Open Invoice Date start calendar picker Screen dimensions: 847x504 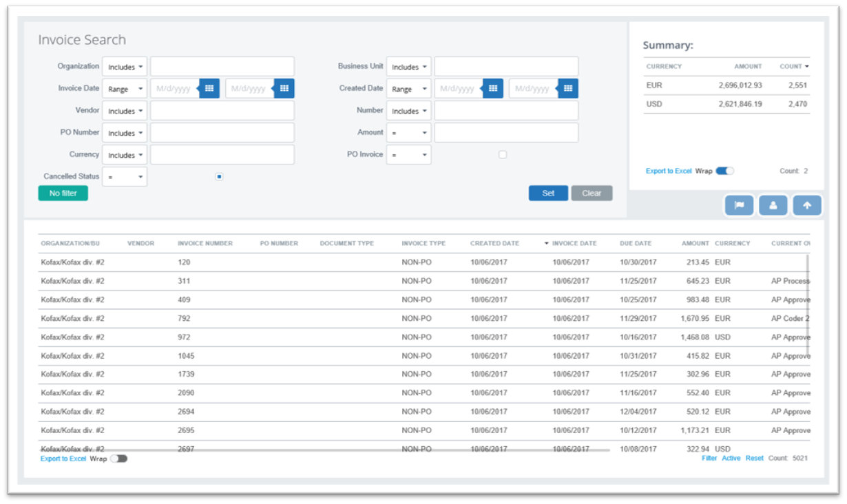tap(211, 88)
